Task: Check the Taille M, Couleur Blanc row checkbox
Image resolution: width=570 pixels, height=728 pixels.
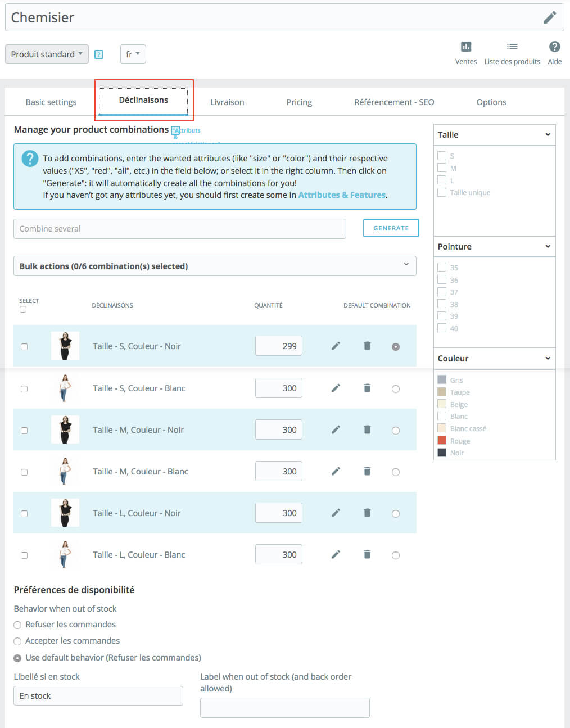Action: [24, 472]
